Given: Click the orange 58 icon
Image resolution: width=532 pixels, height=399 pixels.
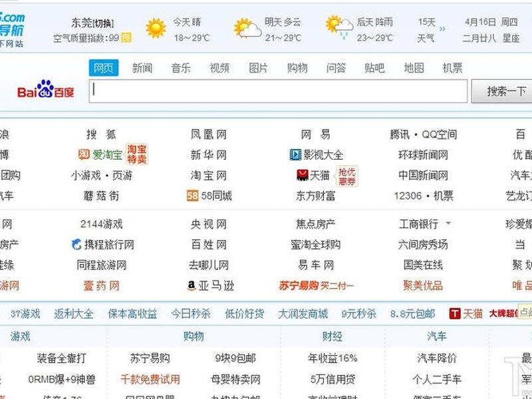Looking at the screenshot, I should pos(192,196).
